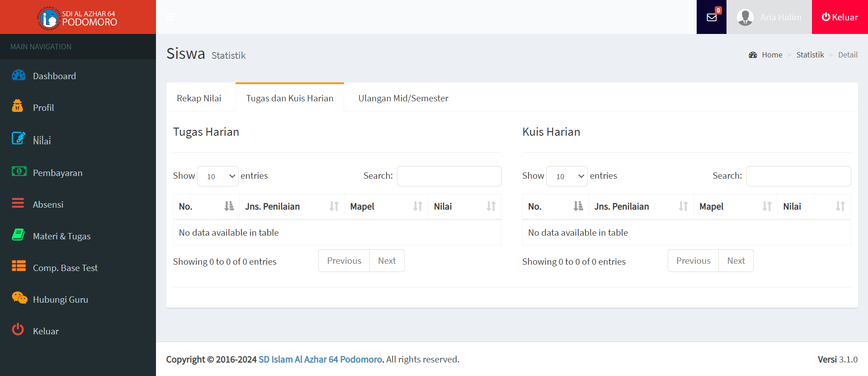Open the Aria Halim user menu
The width and height of the screenshot is (868, 376).
point(769,17)
